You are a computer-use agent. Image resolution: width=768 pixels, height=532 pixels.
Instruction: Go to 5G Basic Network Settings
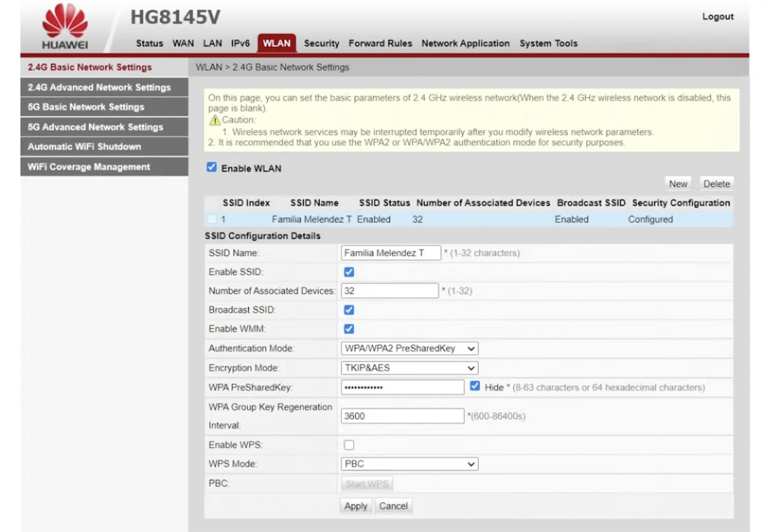point(86,107)
